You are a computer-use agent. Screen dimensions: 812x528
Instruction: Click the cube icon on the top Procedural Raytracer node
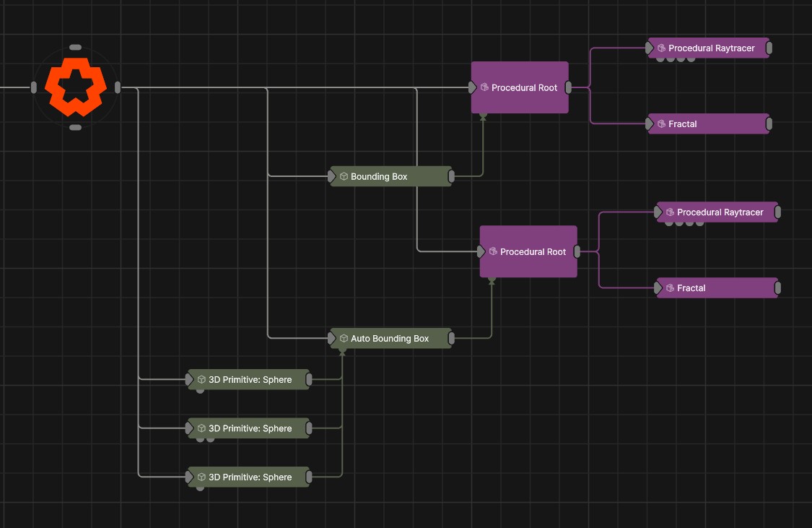[660, 48]
